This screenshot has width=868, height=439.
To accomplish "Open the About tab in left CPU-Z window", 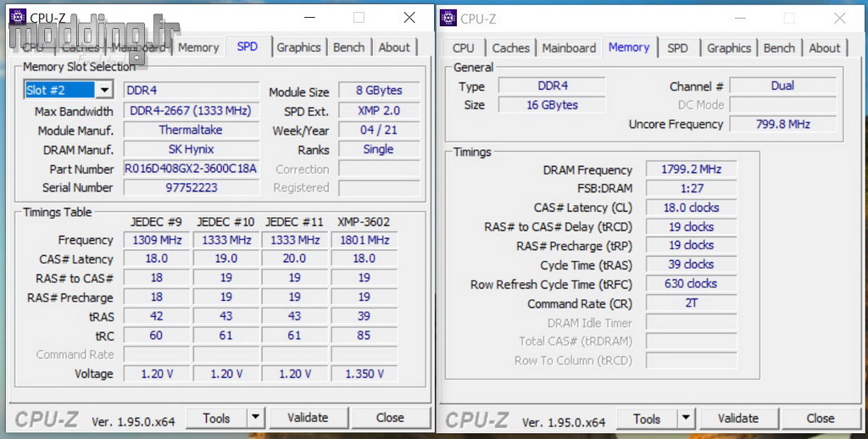I will pos(394,47).
